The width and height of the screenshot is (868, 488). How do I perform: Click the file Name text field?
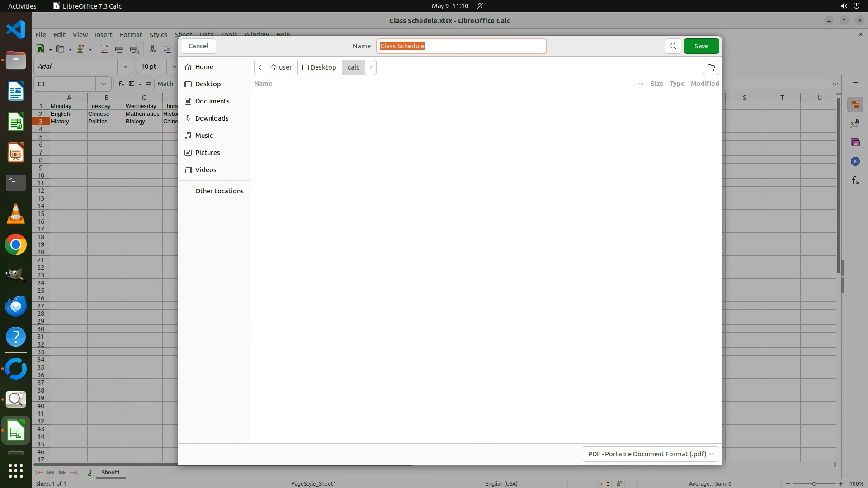tap(461, 46)
